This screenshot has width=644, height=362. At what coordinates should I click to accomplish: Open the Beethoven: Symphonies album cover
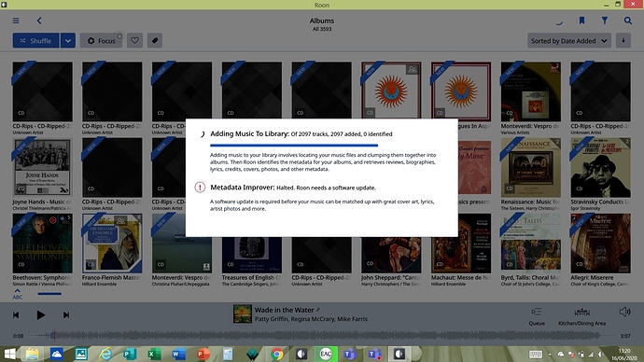click(42, 244)
